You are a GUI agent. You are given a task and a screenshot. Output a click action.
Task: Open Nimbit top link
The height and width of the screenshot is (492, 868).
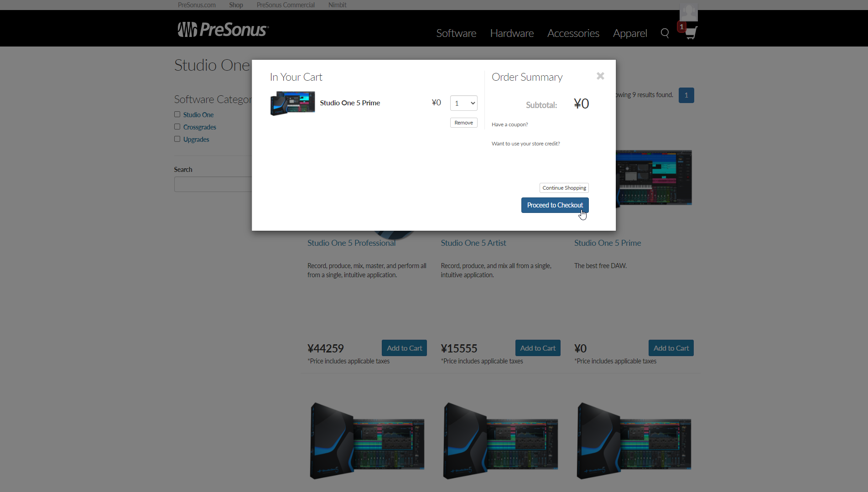(337, 5)
